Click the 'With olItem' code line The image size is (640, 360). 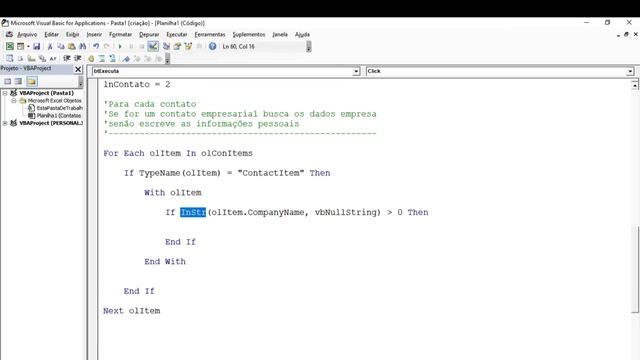[x=173, y=193]
